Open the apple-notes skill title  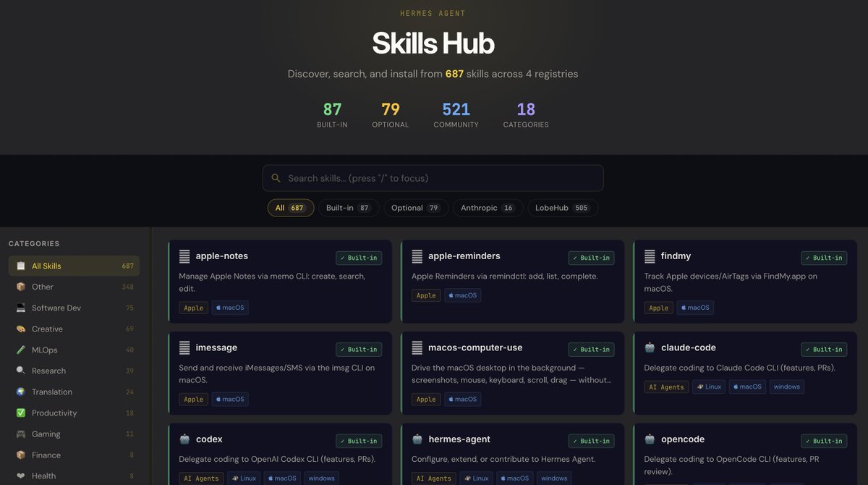point(221,256)
